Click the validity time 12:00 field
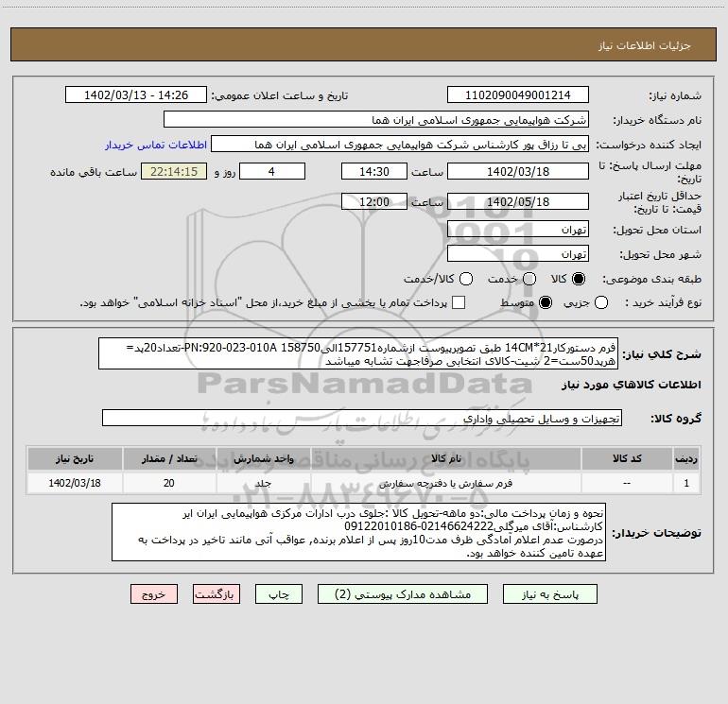Image resolution: width=728 pixels, height=704 pixels. pos(374,202)
